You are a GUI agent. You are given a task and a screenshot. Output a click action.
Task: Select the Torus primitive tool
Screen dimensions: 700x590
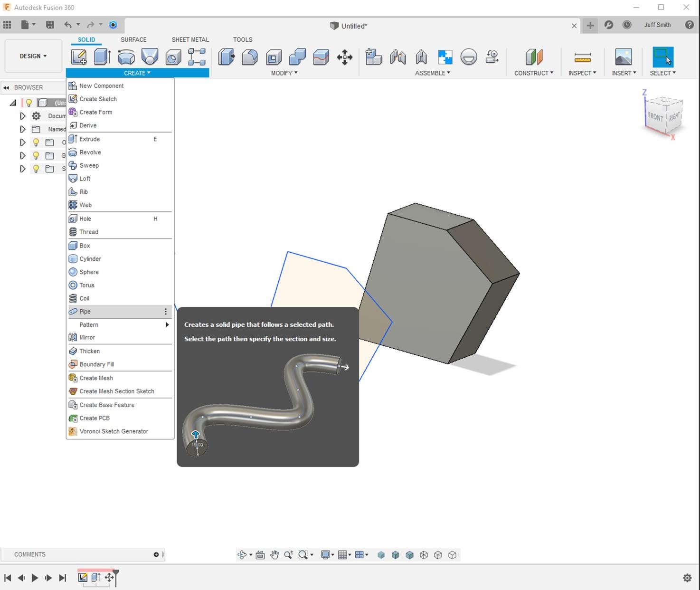click(x=86, y=285)
